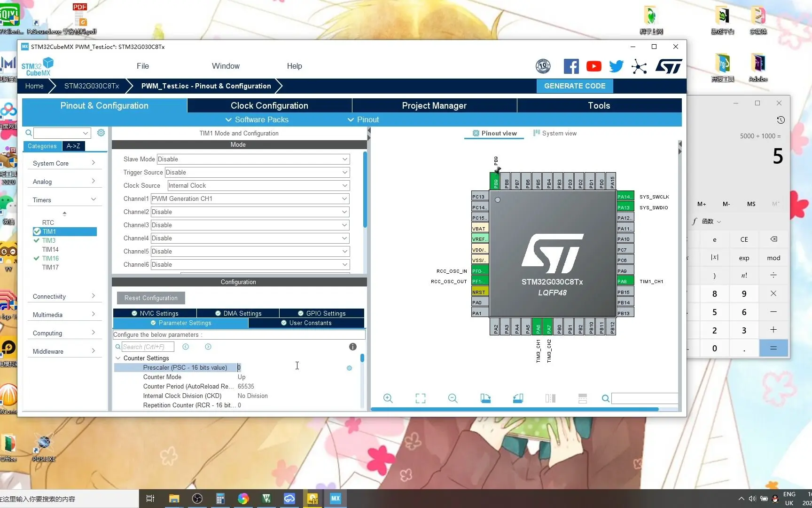Open the Window menu

click(226, 66)
